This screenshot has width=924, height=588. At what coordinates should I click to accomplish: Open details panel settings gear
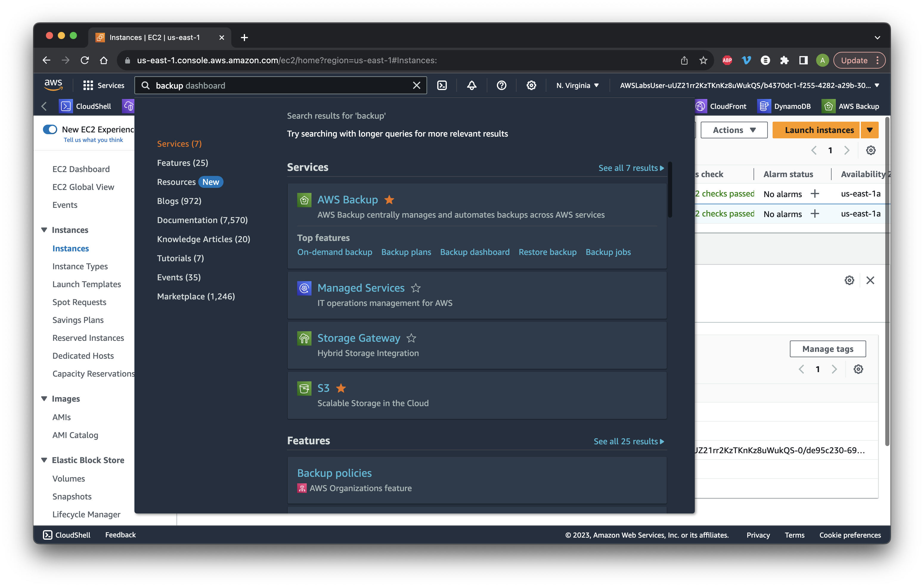click(x=849, y=281)
